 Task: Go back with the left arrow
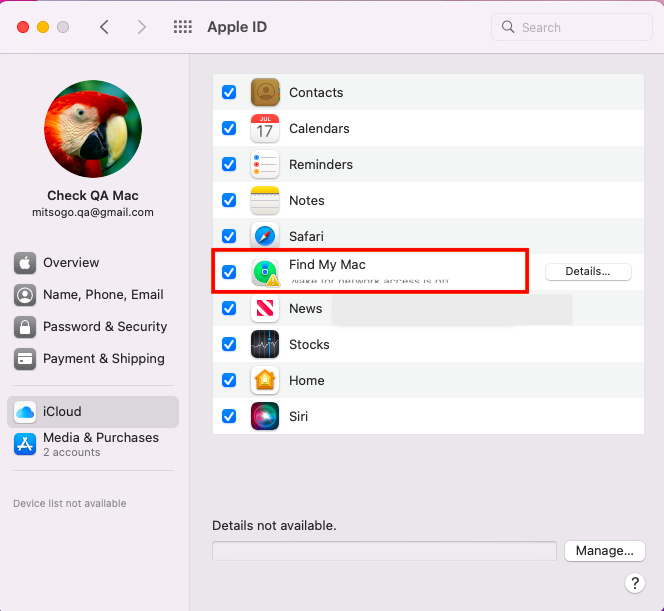pyautogui.click(x=105, y=27)
